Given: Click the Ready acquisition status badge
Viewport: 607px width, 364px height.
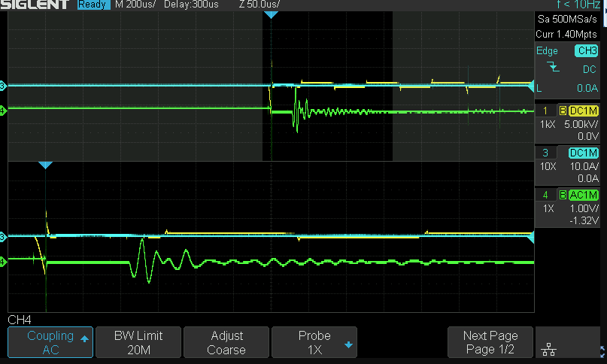Looking at the screenshot, I should pos(93,5).
